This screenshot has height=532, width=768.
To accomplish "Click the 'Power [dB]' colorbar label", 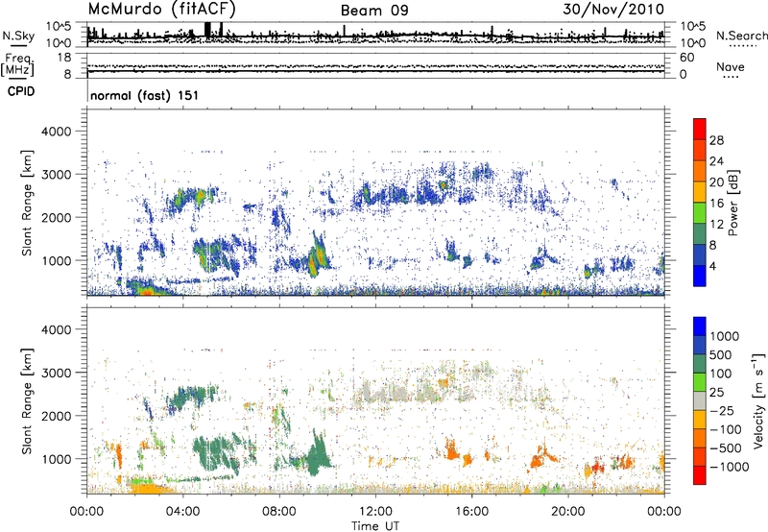I will coord(732,203).
